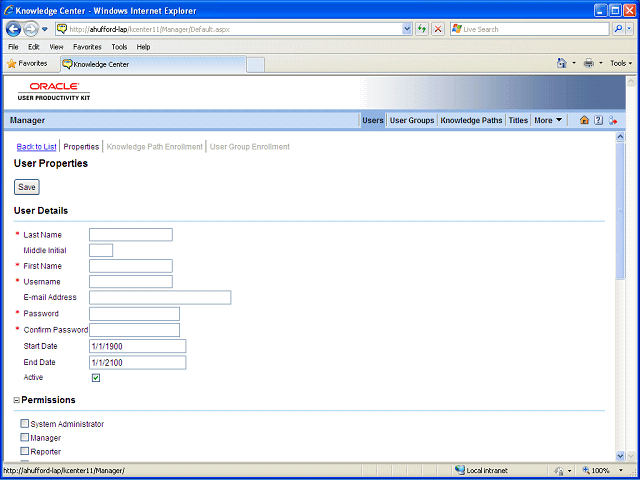Open the Help menu
Viewport: 640px width, 480px height.
click(143, 47)
